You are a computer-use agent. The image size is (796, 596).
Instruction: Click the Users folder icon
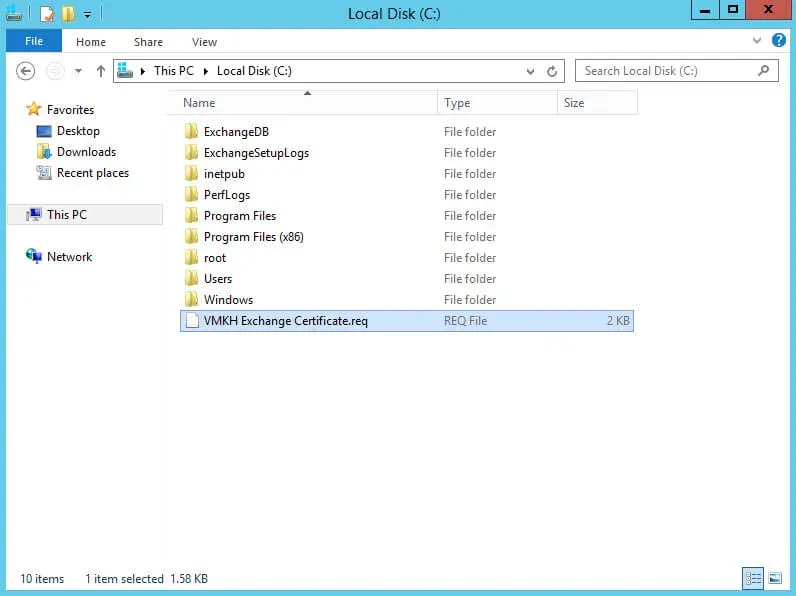point(191,279)
